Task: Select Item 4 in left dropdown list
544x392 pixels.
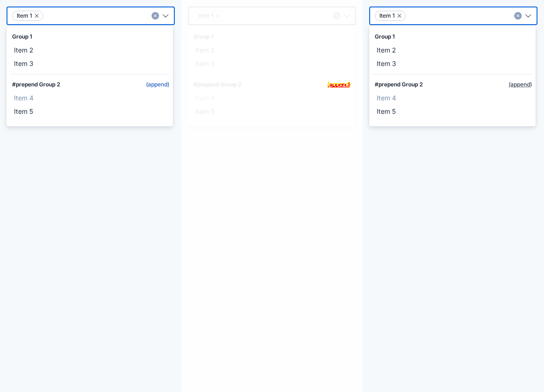Action: [x=90, y=98]
